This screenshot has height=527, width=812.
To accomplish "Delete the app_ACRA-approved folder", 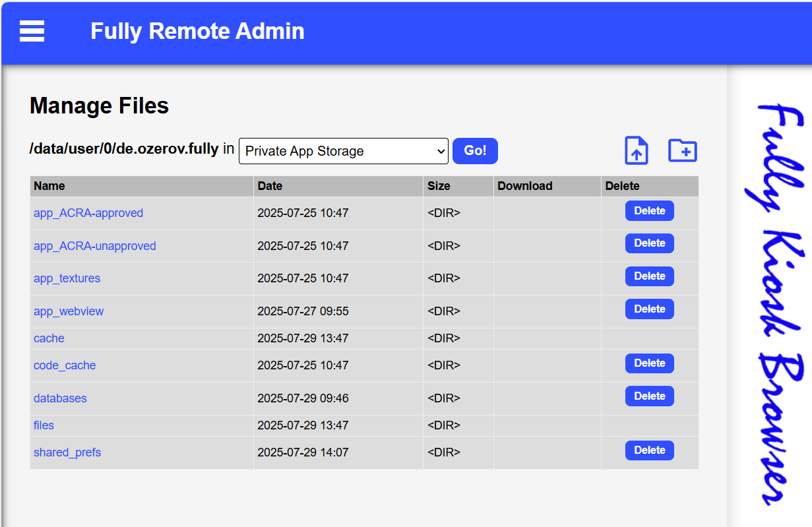I will [x=650, y=211].
